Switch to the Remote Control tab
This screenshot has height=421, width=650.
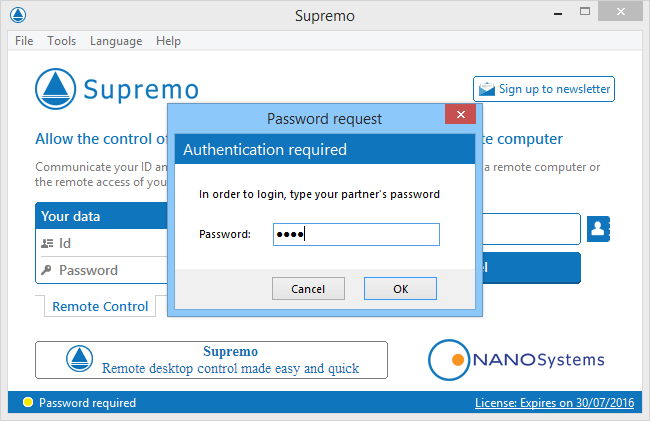[x=100, y=306]
